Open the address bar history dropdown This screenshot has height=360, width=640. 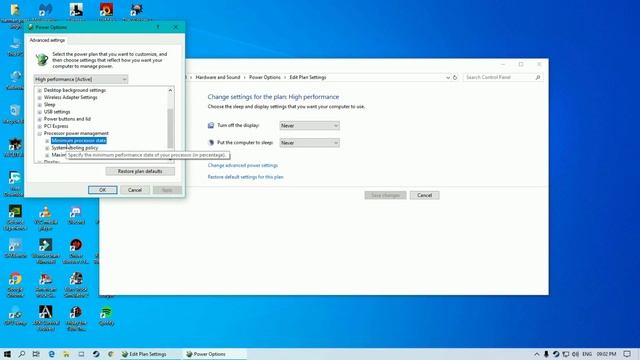448,77
